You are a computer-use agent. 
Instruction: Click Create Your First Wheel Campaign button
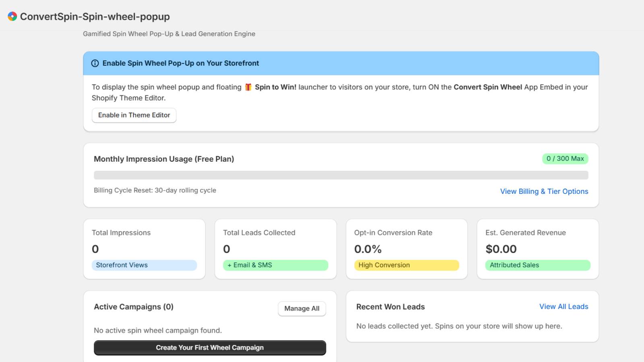(210, 348)
